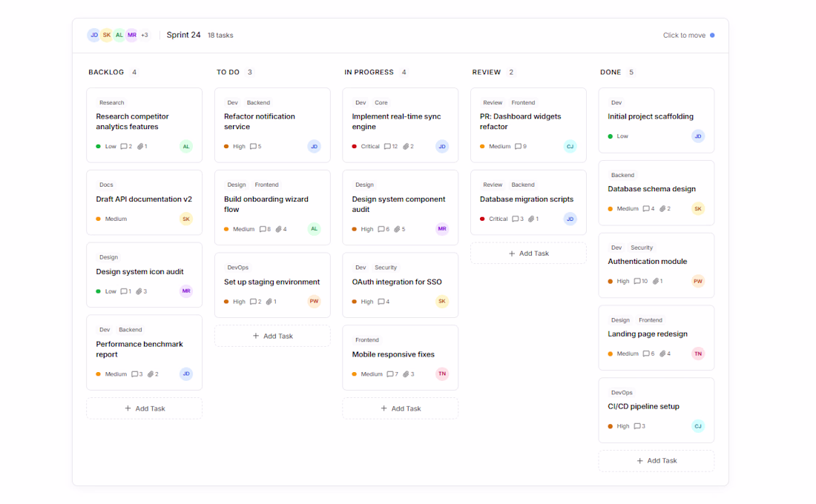Select the DONE column header

(611, 73)
